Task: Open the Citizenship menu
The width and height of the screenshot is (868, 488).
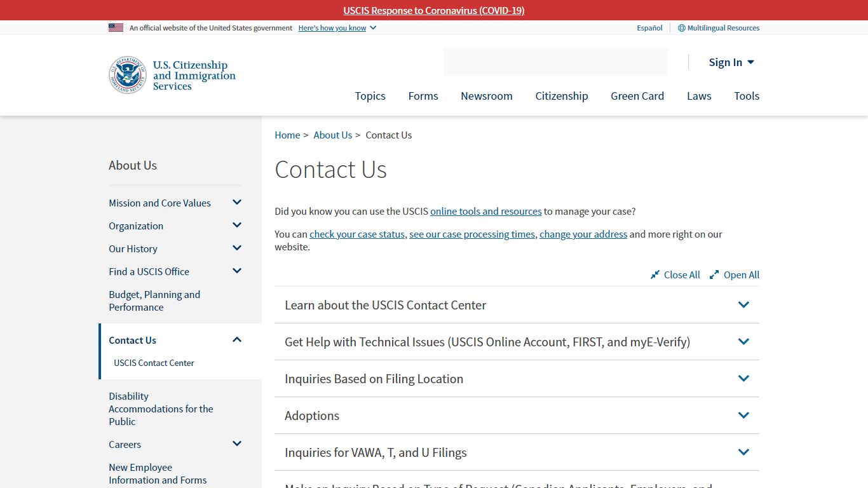Action: coord(562,96)
